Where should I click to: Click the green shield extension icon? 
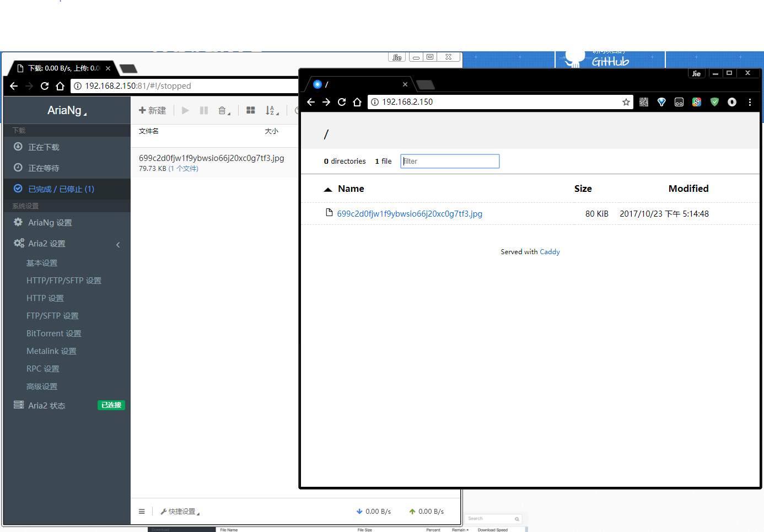714,102
